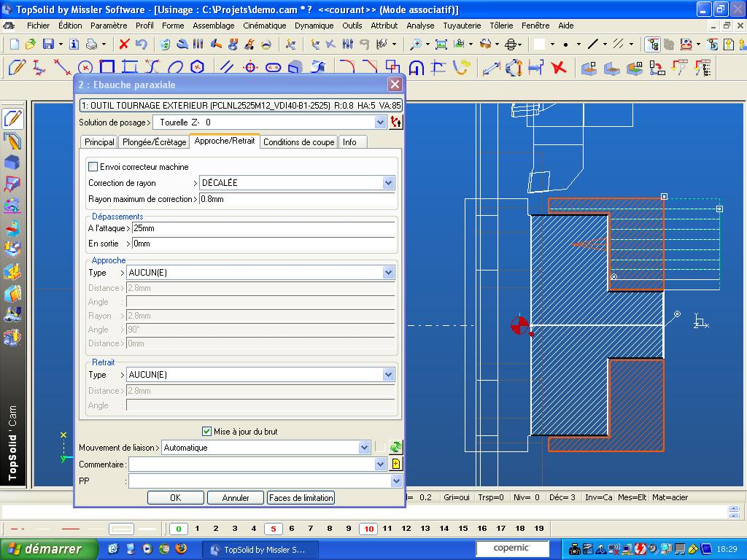Click the Firefox quick launch icon
The width and height of the screenshot is (747, 560).
tap(181, 548)
